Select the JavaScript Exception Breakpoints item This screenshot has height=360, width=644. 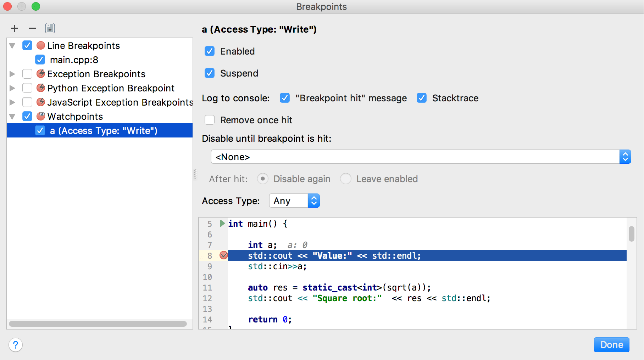tap(120, 102)
